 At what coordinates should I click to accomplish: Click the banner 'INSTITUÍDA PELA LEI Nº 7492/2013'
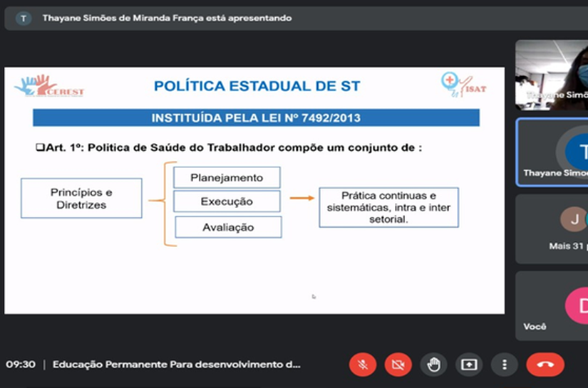(x=256, y=117)
